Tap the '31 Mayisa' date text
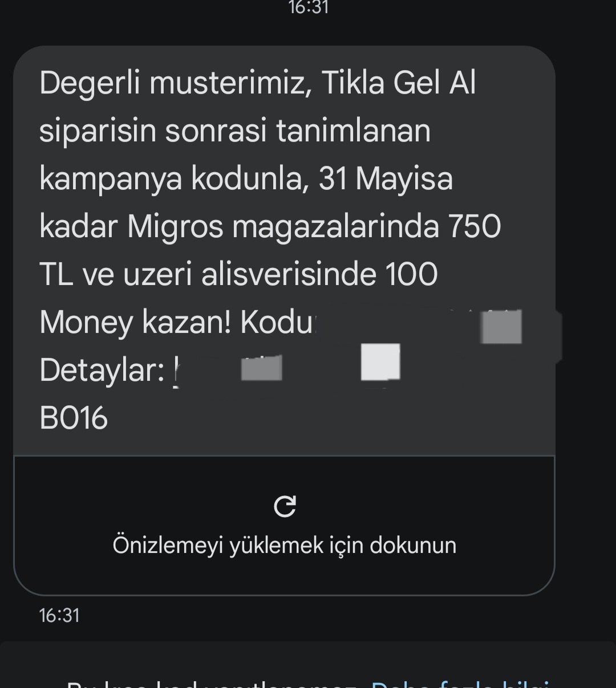616x688 pixels. (386, 179)
